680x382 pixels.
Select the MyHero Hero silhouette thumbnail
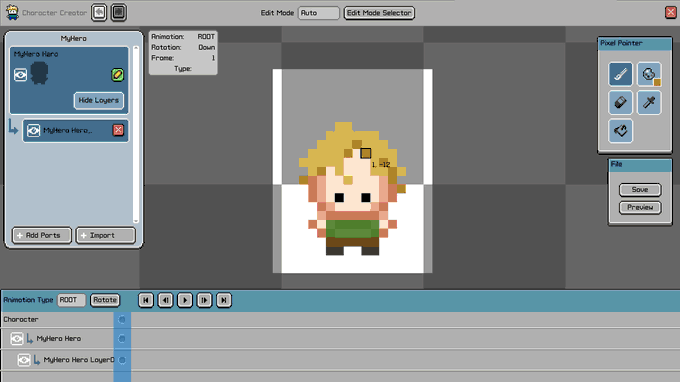coord(39,73)
